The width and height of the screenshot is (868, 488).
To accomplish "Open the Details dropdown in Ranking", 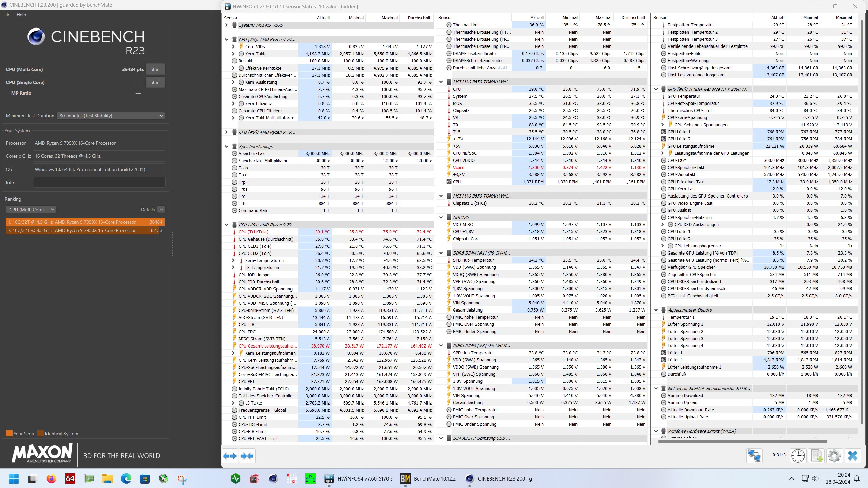I will (161, 210).
